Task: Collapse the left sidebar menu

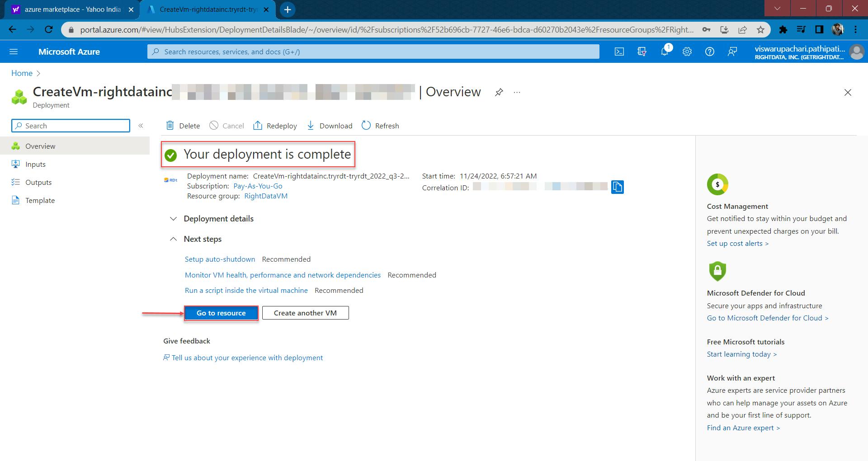Action: [141, 126]
